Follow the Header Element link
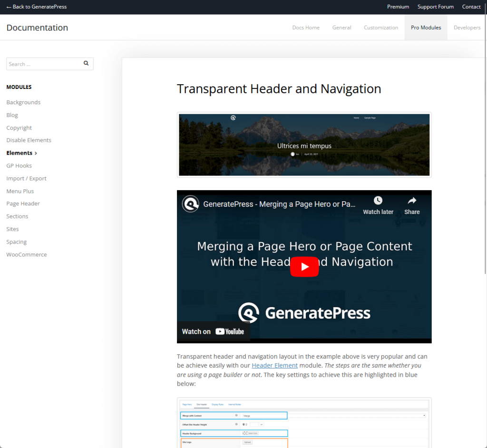Screen dimensions: 487x448 pos(274,365)
